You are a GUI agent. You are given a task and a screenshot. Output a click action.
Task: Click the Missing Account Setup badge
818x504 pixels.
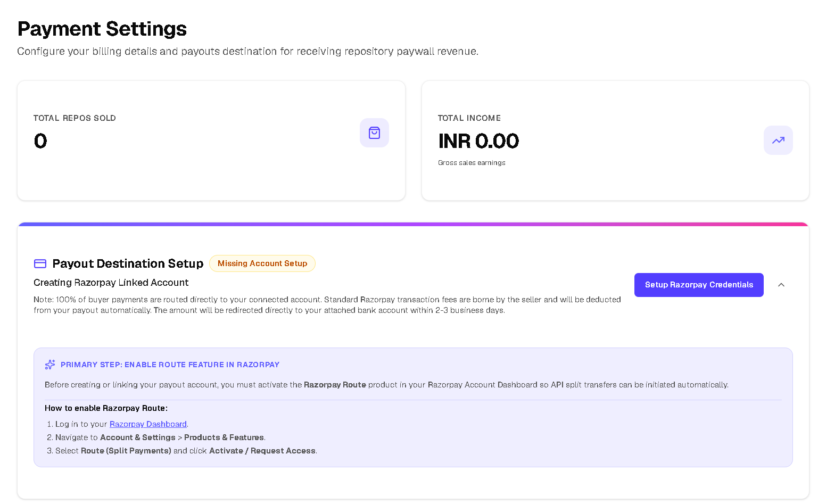pyautogui.click(x=262, y=263)
